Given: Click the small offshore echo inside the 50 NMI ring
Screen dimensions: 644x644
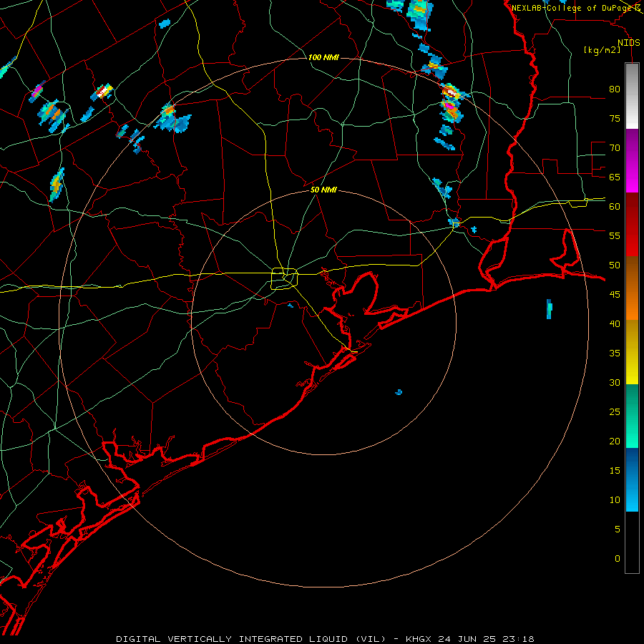Looking at the screenshot, I should tap(399, 392).
